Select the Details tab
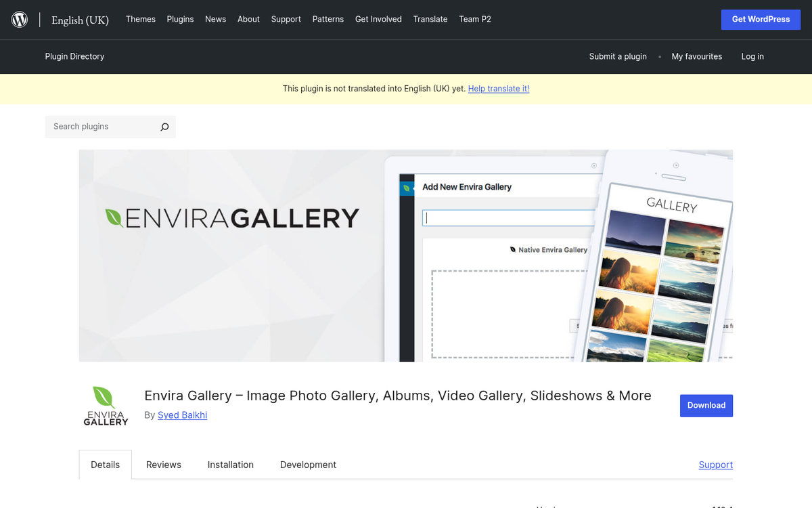 pyautogui.click(x=105, y=465)
